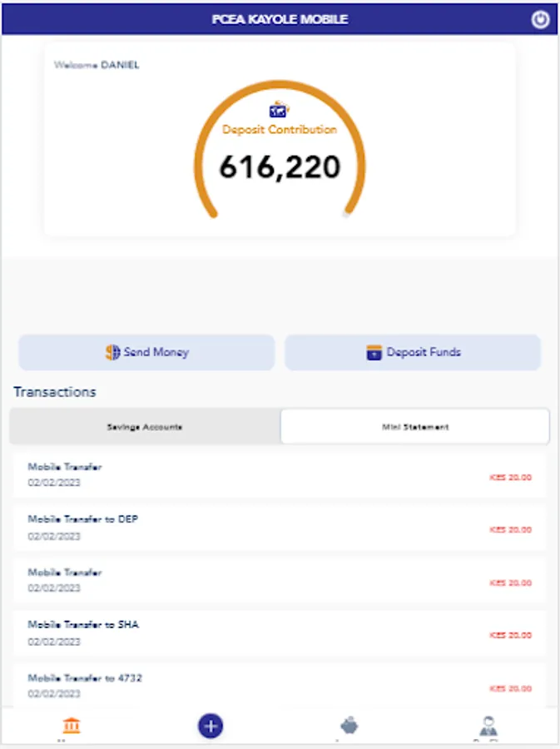Click the Welcome DANIEL greeting text

[x=97, y=65]
